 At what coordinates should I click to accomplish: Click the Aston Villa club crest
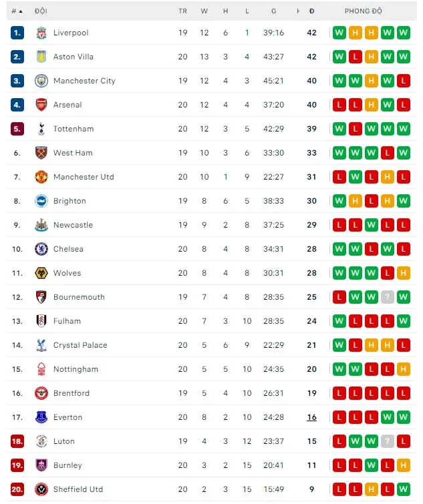click(x=41, y=57)
